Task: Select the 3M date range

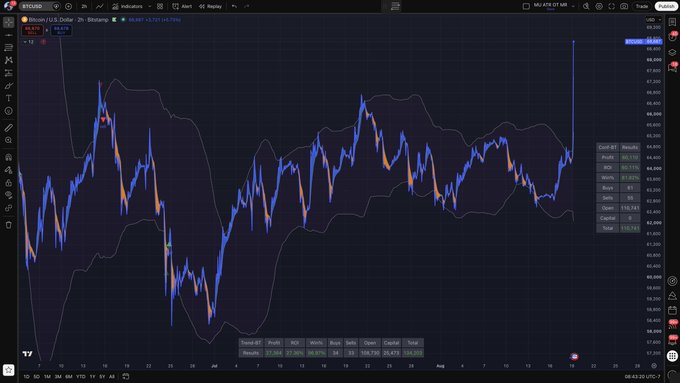Action: point(58,376)
